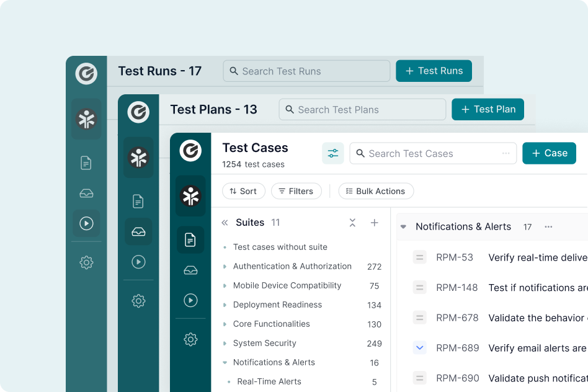Viewport: 588px width, 392px height.
Task: Open the play icon in Test Plans sidebar
Action: pos(138,262)
